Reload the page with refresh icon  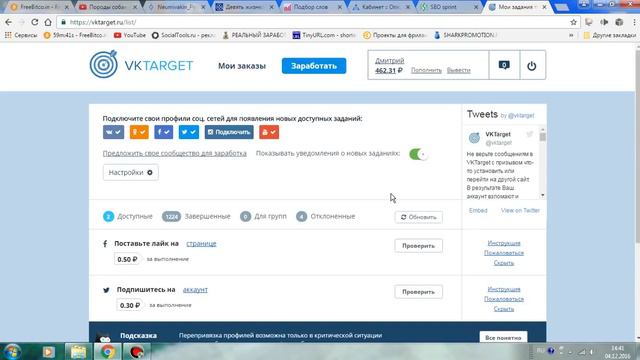coord(35,22)
